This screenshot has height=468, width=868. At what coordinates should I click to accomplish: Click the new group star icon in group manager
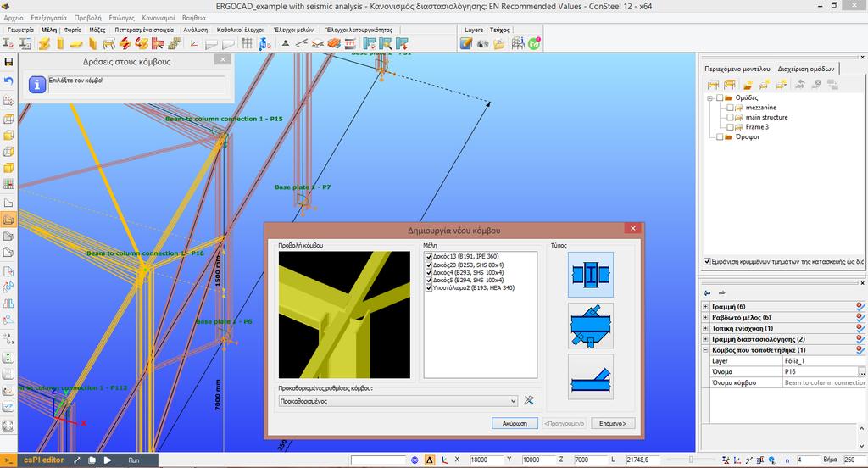pyautogui.click(x=765, y=84)
